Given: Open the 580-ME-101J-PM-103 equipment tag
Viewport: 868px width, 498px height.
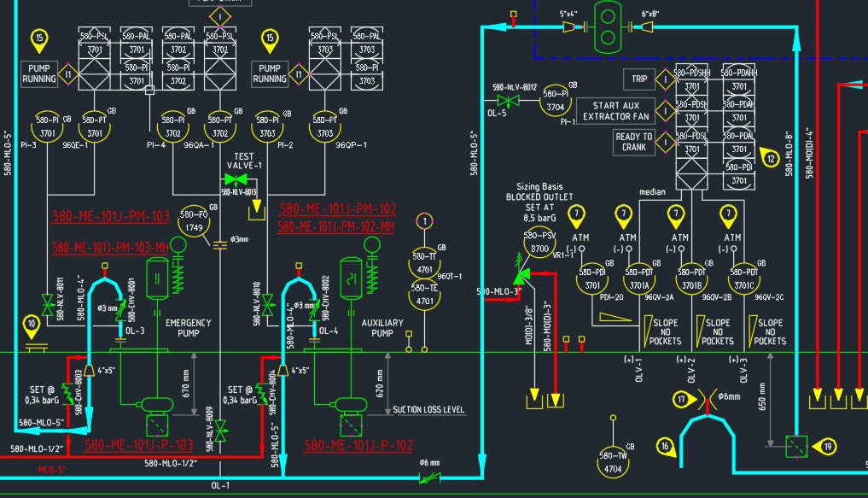Looking at the screenshot, I should tap(111, 216).
